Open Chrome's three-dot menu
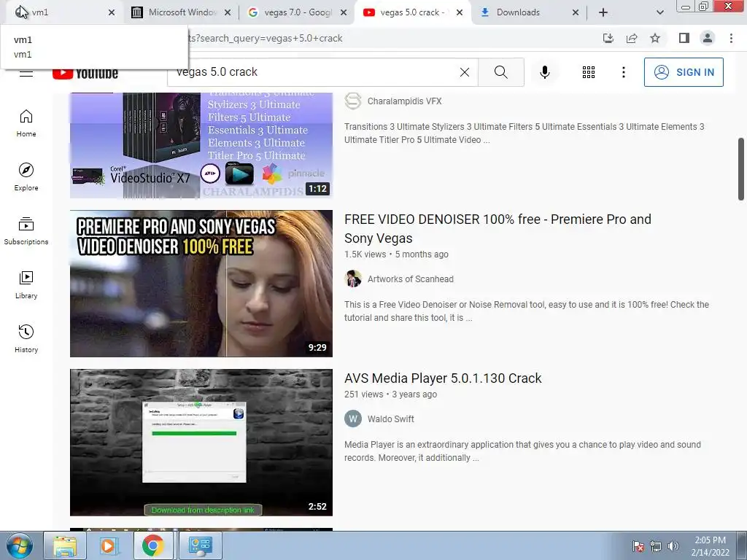Screen dimensions: 747x560 click(731, 38)
